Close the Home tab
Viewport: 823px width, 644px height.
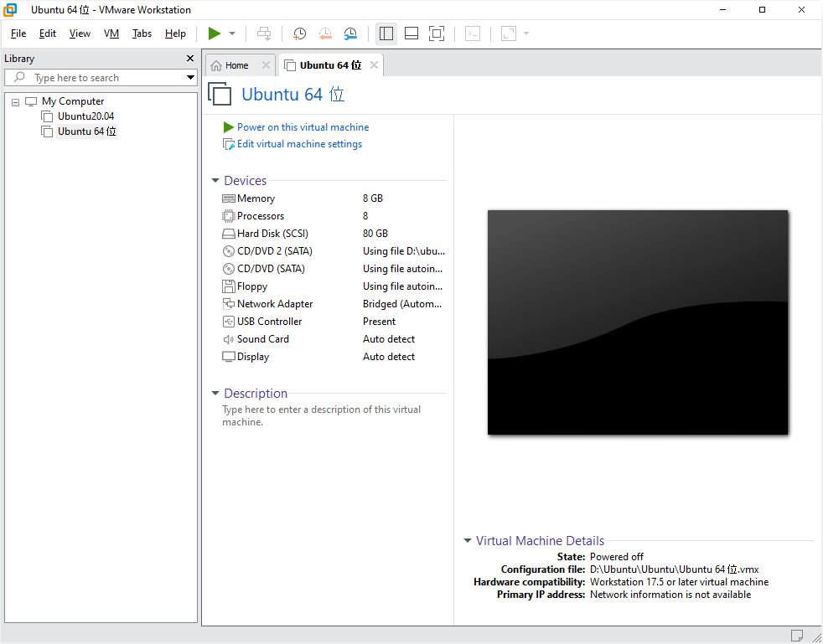tap(267, 65)
